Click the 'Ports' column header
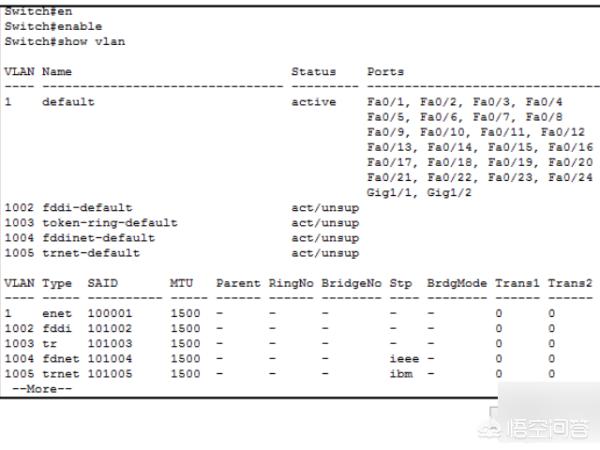This screenshot has width=600, height=450. (x=385, y=72)
